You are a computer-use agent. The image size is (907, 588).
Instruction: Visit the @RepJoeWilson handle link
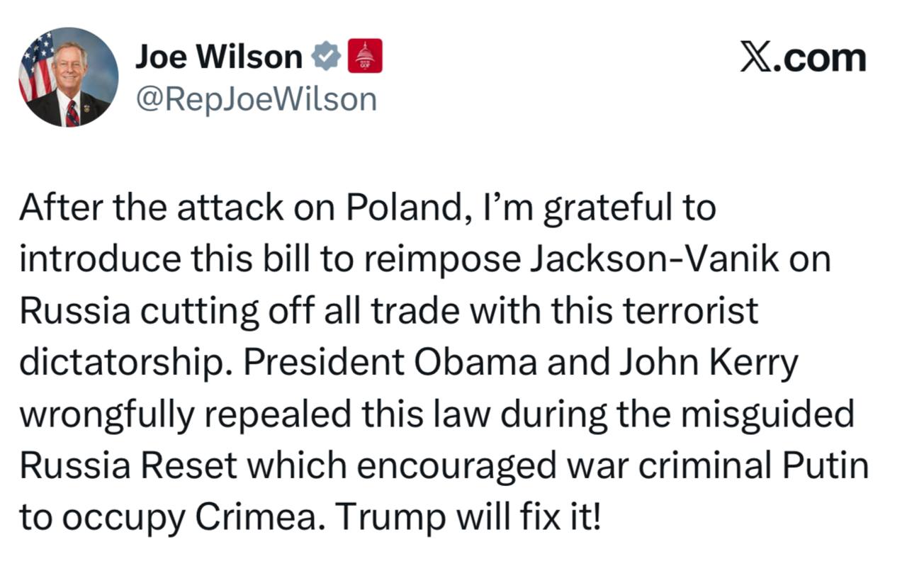tap(255, 100)
